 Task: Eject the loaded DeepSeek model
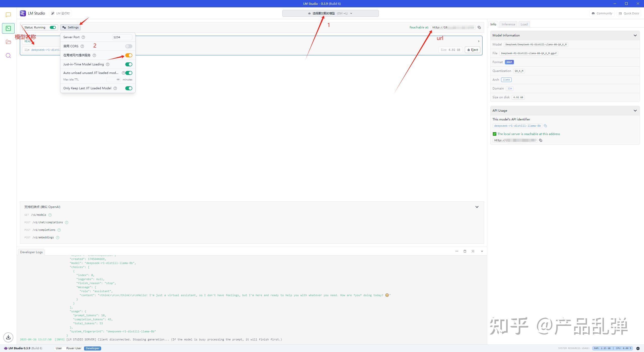pos(472,50)
